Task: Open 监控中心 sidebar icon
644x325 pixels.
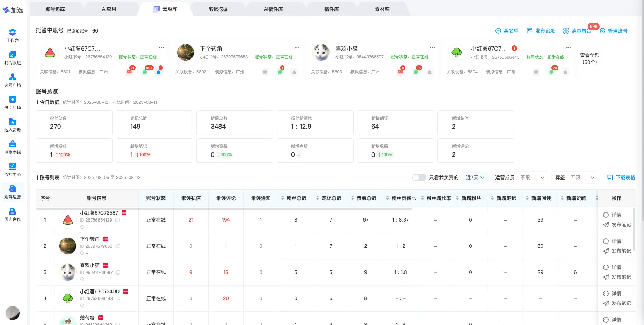Action: pyautogui.click(x=13, y=169)
